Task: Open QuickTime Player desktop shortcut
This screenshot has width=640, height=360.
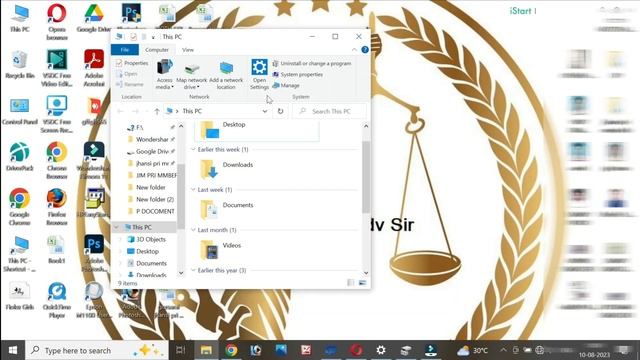Action: 57,300
